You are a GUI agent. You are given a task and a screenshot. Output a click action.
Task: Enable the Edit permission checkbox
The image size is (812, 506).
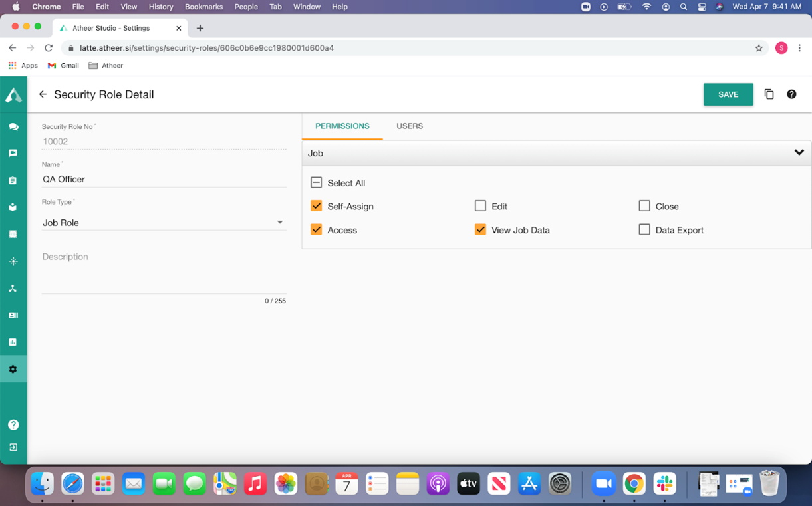coord(480,206)
